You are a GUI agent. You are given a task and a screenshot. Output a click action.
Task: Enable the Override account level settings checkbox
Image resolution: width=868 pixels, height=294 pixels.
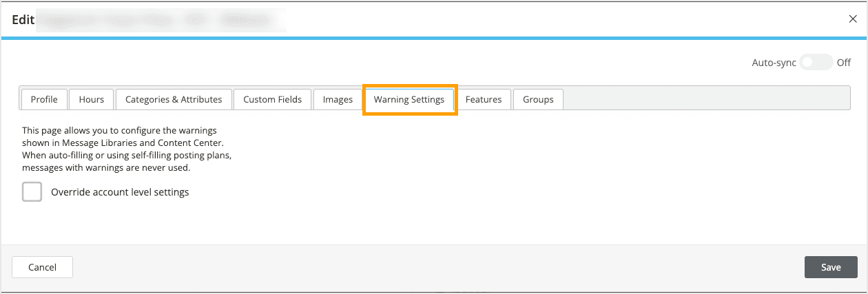tap(32, 192)
